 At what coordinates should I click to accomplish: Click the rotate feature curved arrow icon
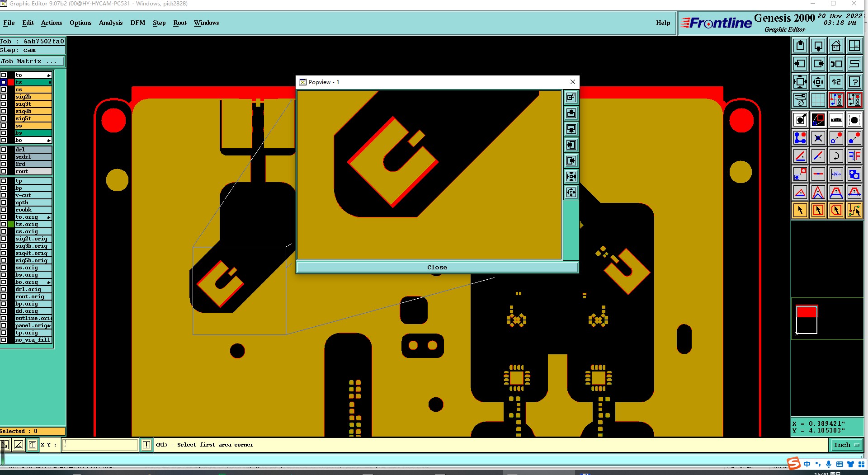[x=836, y=156]
